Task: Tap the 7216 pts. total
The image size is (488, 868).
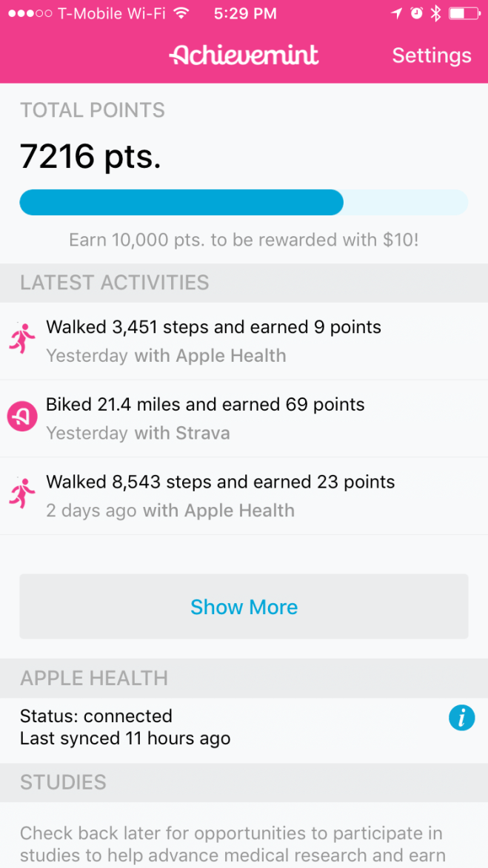Action: click(90, 155)
